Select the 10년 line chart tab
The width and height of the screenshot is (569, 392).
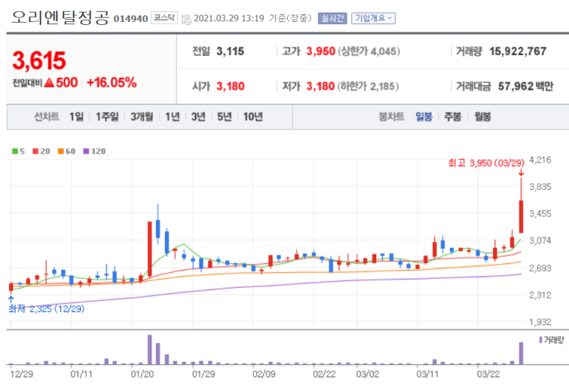(x=253, y=117)
